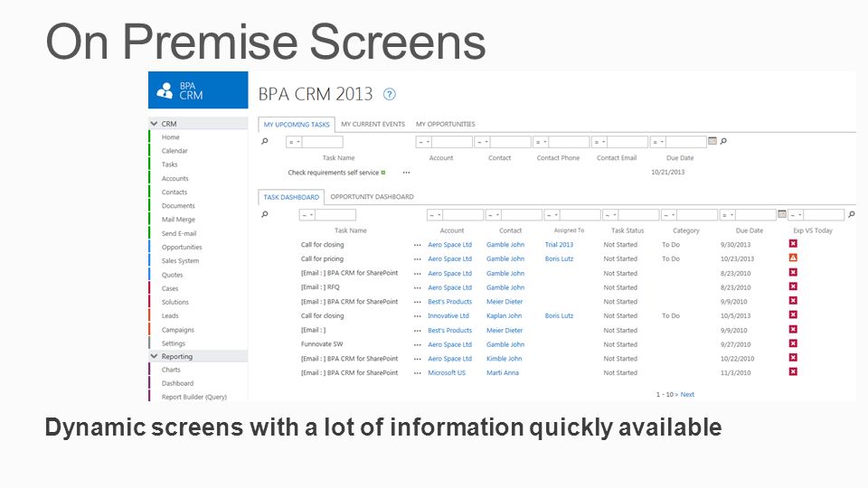Click red X status on 9/30/2013 row
Image resolution: width=868 pixels, height=488 pixels.
pyautogui.click(x=793, y=243)
